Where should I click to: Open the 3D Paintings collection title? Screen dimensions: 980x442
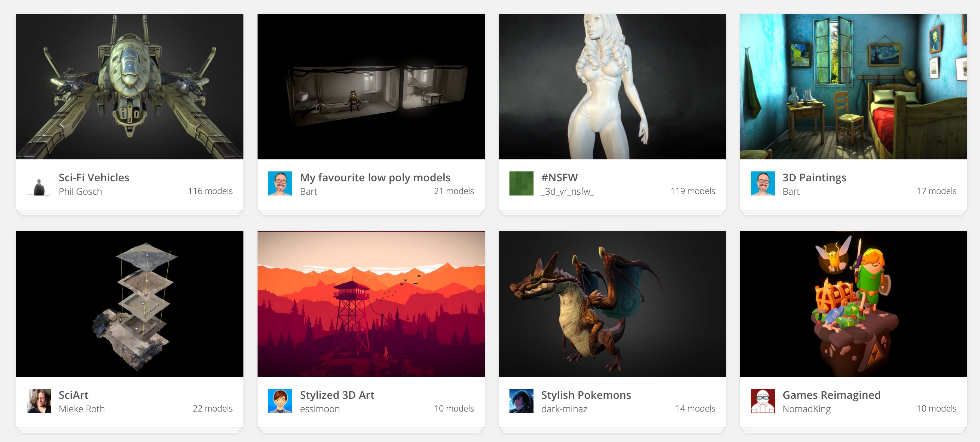tap(814, 177)
